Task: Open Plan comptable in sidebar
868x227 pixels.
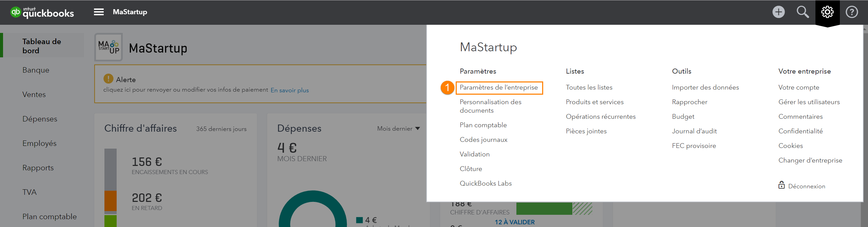Action: [50, 216]
